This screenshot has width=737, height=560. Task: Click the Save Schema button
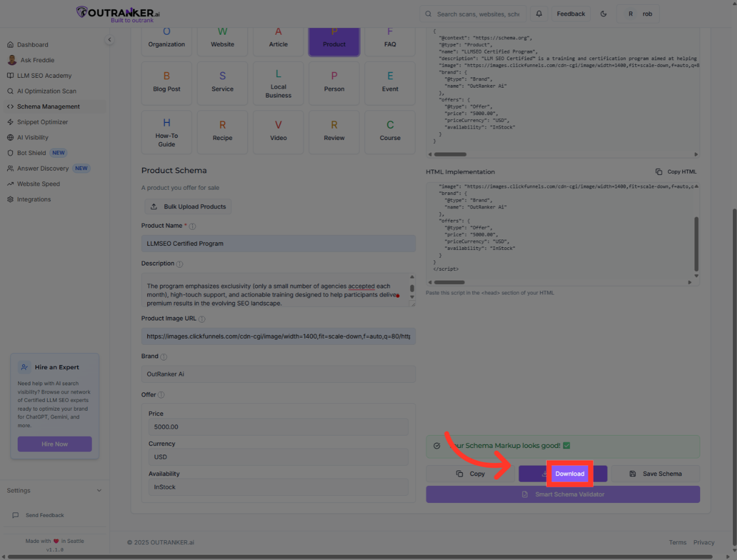click(x=656, y=474)
